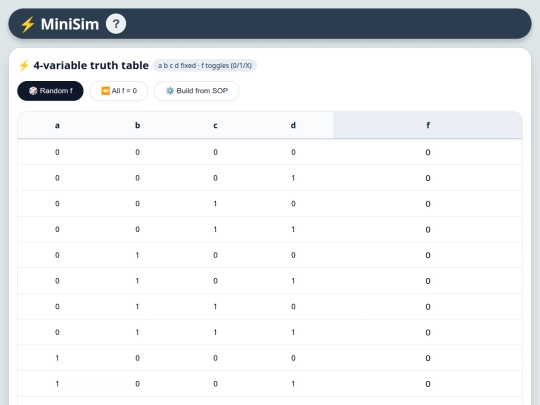540x405 pixels.
Task: Open Build from SOP dialog
Action: point(196,91)
